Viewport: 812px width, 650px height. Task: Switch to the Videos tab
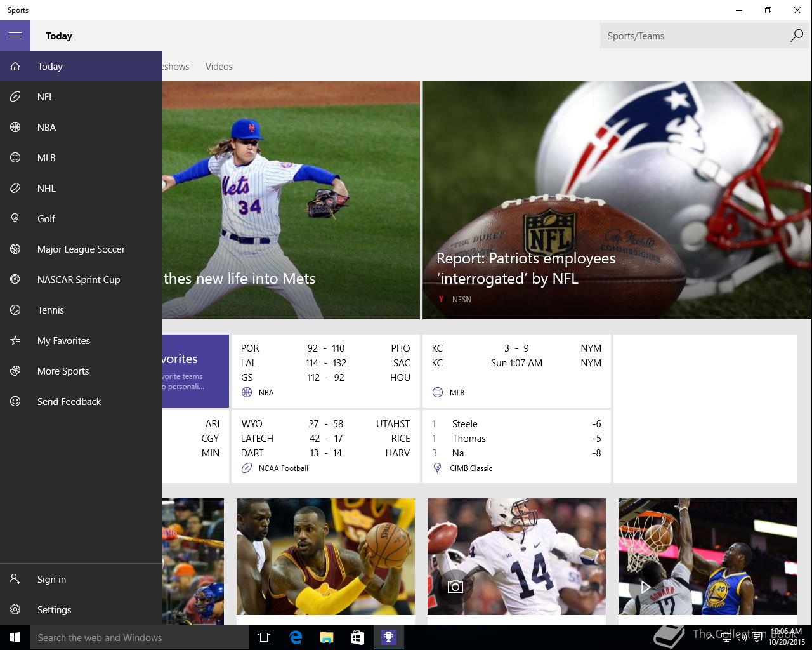tap(219, 66)
